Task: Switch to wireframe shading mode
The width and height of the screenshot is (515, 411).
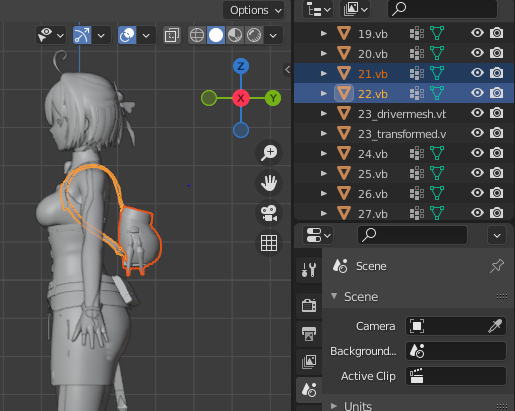Action: tap(197, 35)
